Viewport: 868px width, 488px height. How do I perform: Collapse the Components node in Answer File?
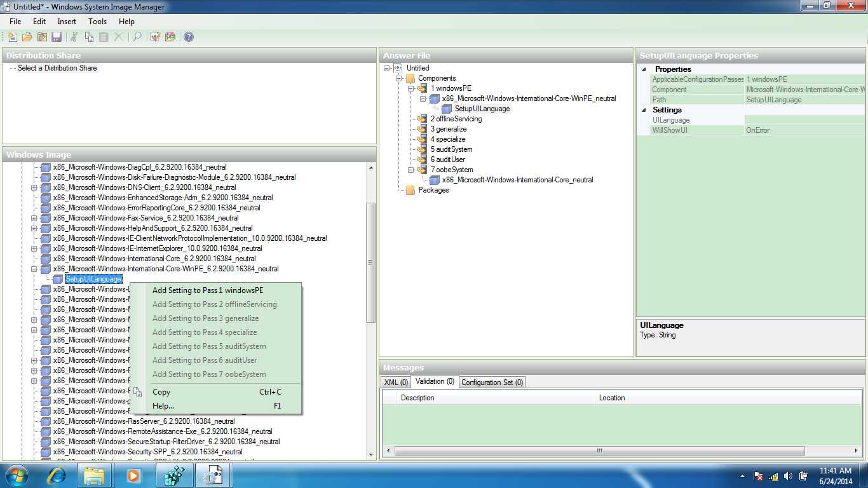[x=399, y=78]
